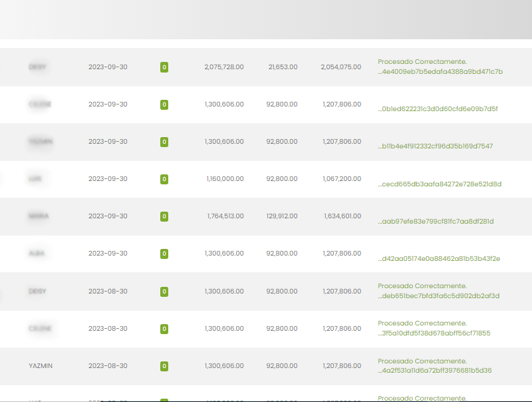Click the 21,653.00 deduction value
Screen dimensions: 532x402
click(283, 67)
